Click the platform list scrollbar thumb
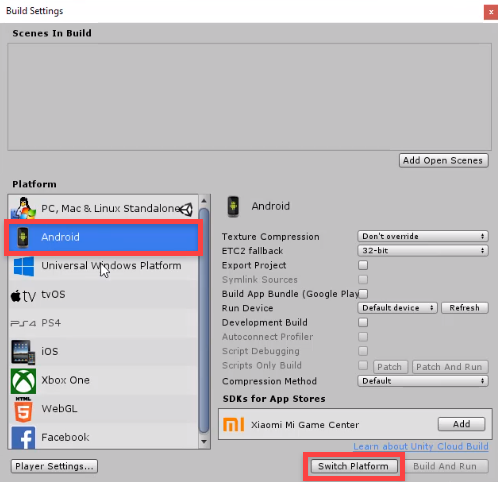This screenshot has height=482, width=498. coord(204,321)
